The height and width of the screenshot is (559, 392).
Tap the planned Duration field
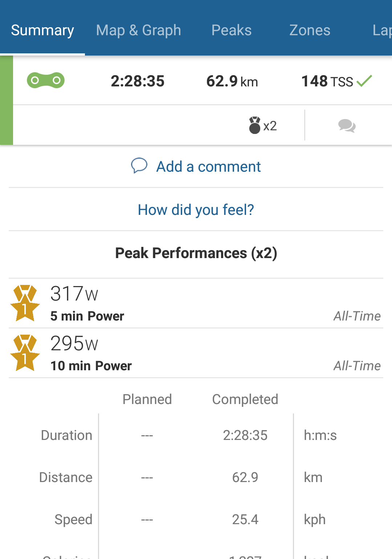[147, 435]
